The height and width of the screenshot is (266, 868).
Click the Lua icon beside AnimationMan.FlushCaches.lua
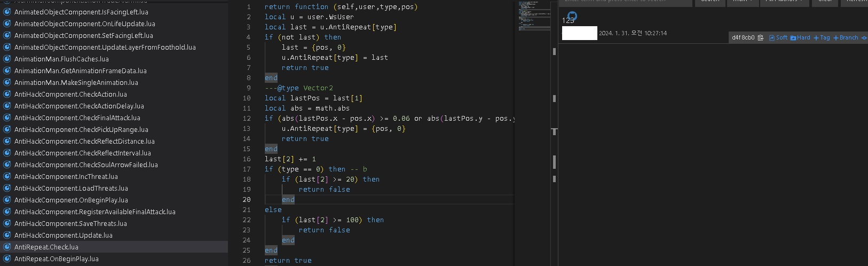(x=7, y=59)
